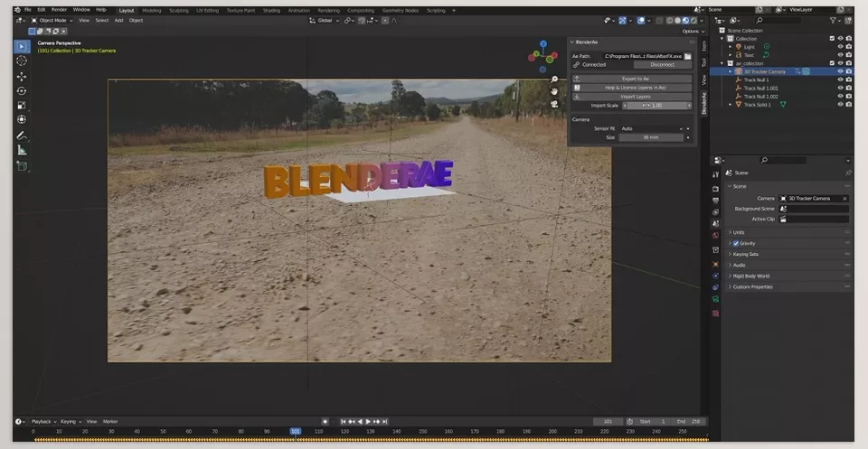Open the Tool properties tab icon
868x449 pixels.
click(716, 174)
